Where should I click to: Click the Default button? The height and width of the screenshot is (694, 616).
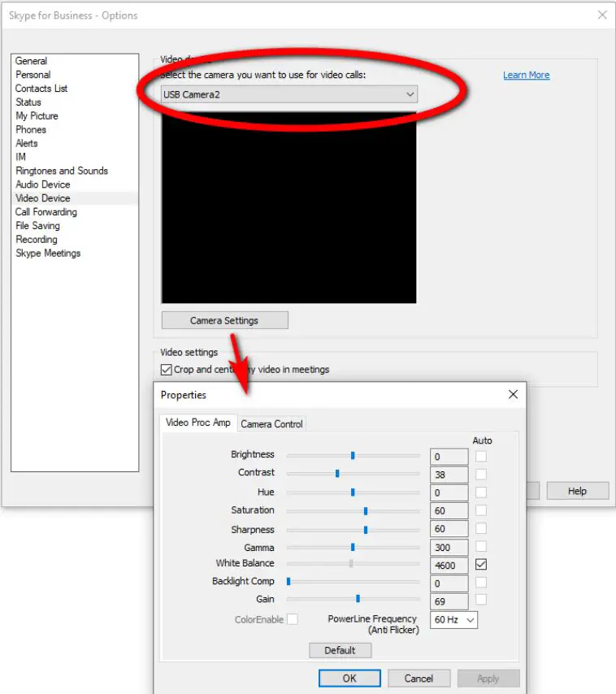[340, 651]
